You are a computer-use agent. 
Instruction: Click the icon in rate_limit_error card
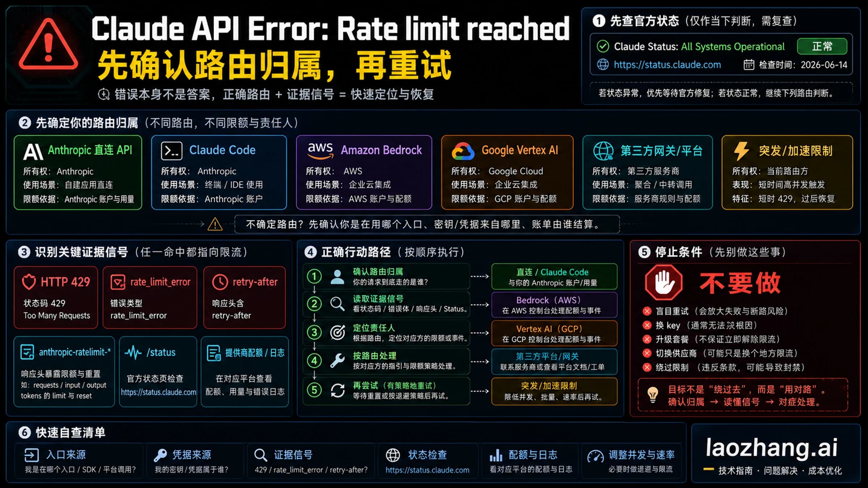(x=118, y=282)
